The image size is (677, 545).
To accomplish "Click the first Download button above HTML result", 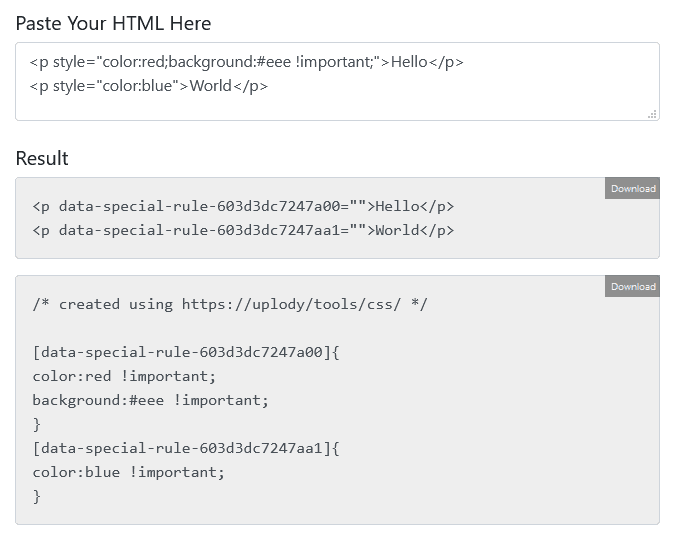I will click(632, 188).
